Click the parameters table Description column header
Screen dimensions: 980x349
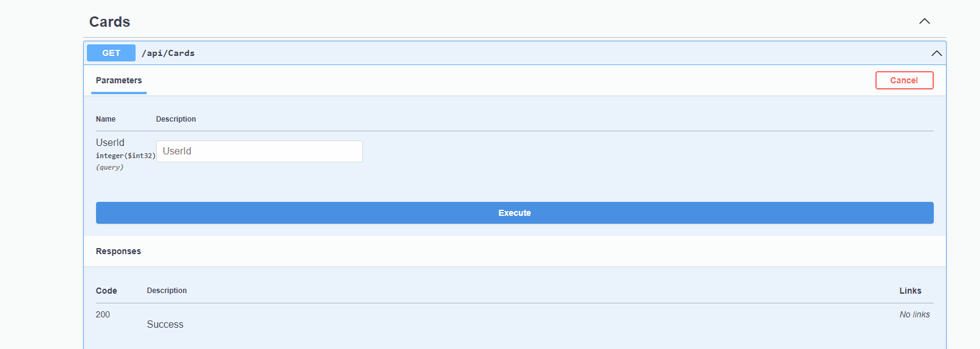pyautogui.click(x=176, y=119)
